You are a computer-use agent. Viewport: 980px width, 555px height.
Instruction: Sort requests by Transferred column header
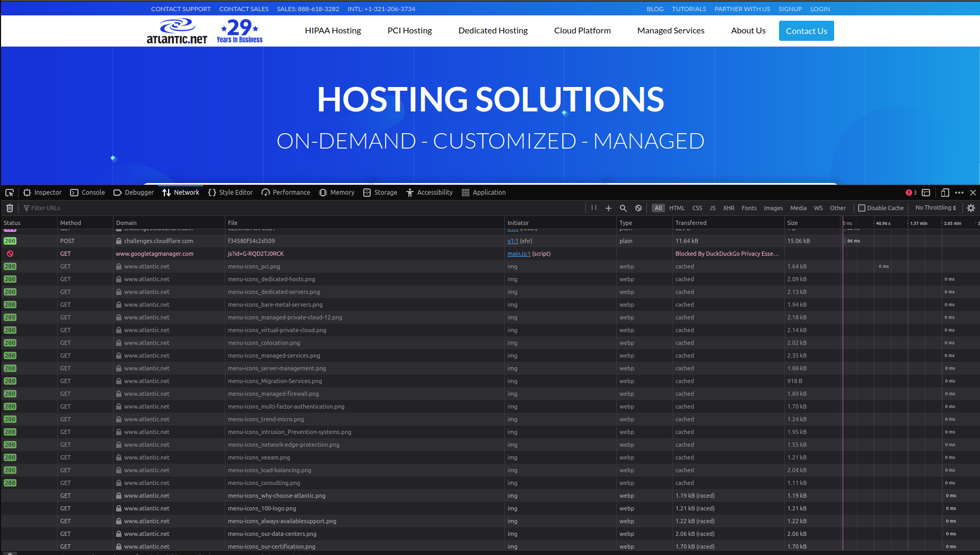tap(690, 223)
